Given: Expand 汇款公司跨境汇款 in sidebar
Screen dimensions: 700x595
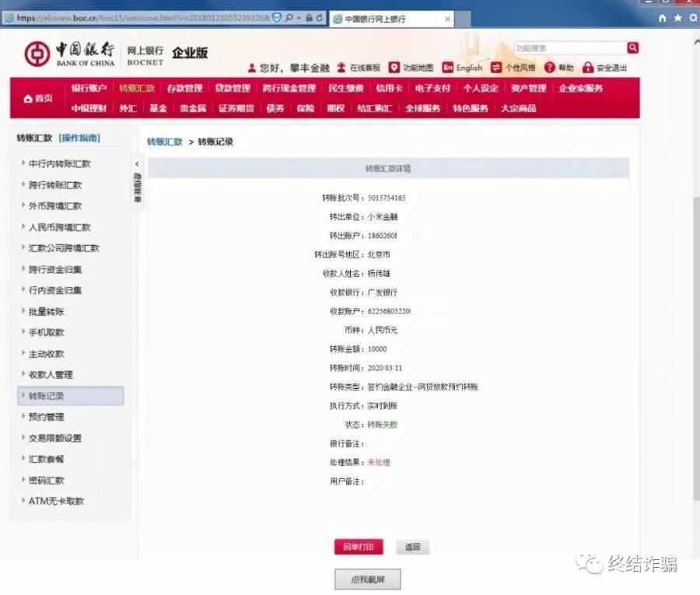Looking at the screenshot, I should [64, 248].
